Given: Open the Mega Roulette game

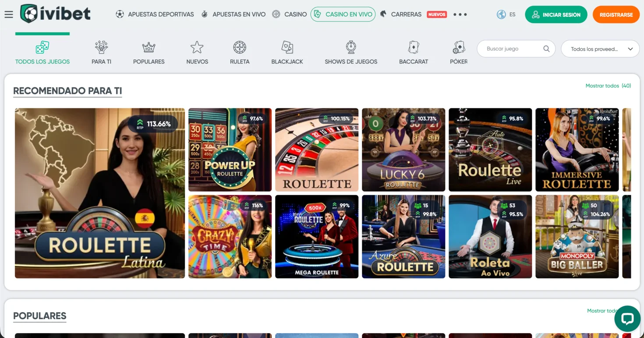Looking at the screenshot, I should [x=317, y=237].
